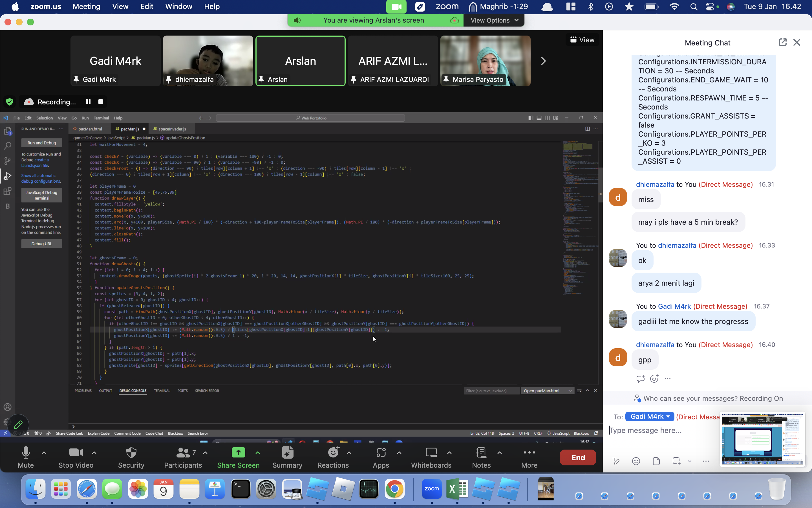812x508 pixels.
Task: Attach a file in chat composer
Action: [656, 461]
